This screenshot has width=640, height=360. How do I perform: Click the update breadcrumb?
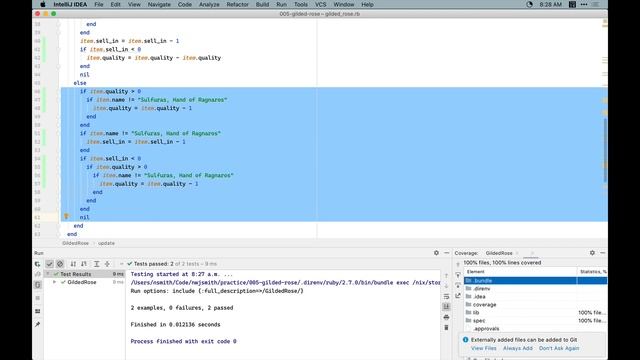(x=106, y=243)
